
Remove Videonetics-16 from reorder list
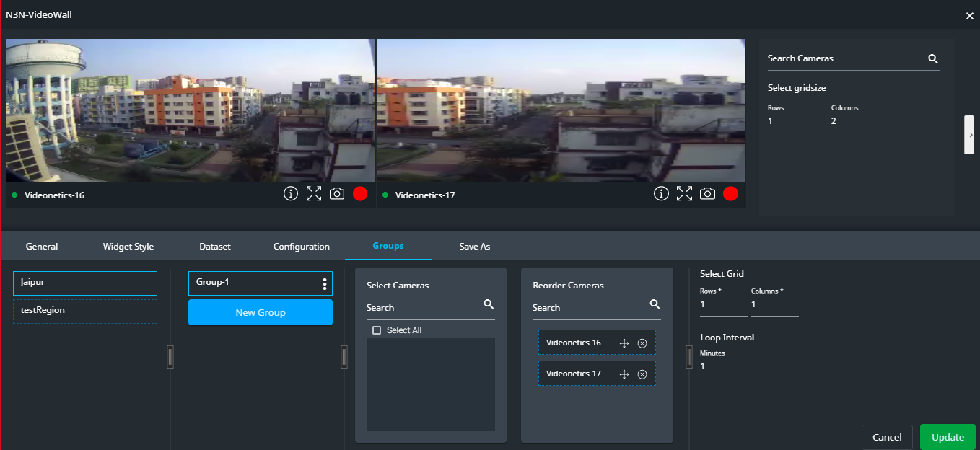pyautogui.click(x=642, y=343)
